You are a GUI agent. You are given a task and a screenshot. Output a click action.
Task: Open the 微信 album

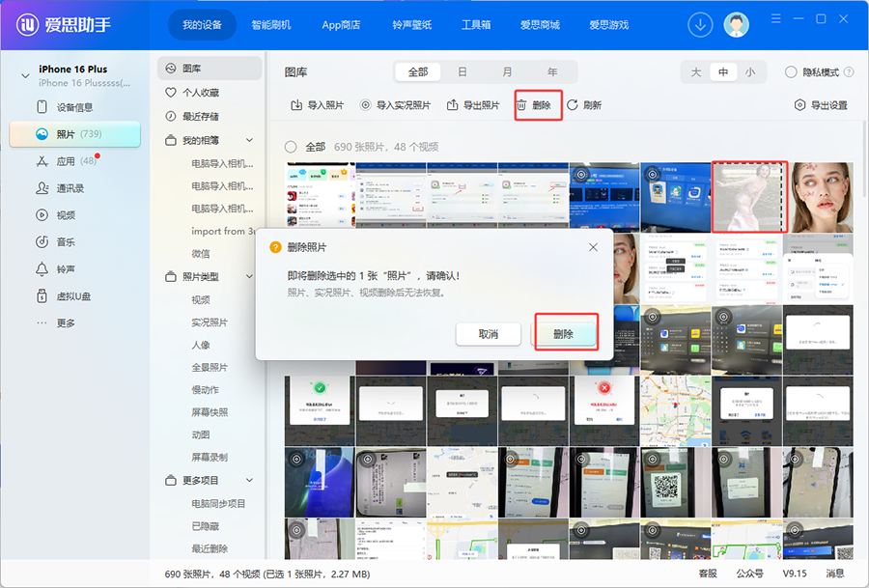[201, 254]
